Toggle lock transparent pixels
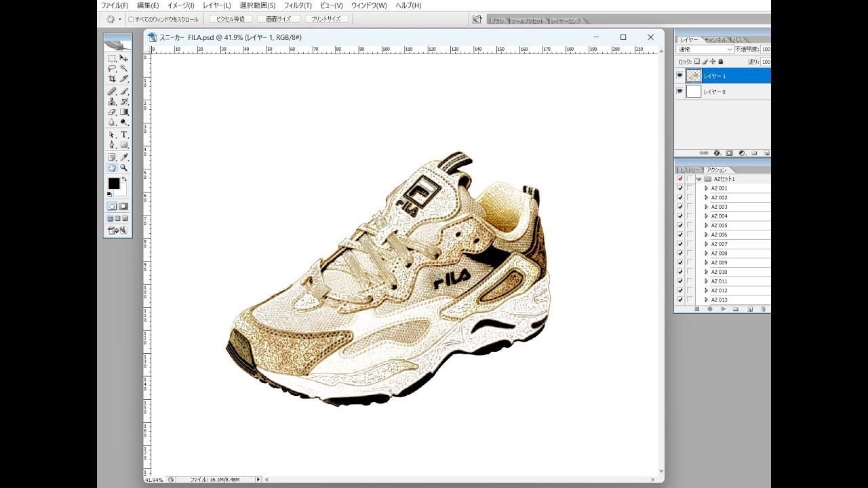 [697, 62]
